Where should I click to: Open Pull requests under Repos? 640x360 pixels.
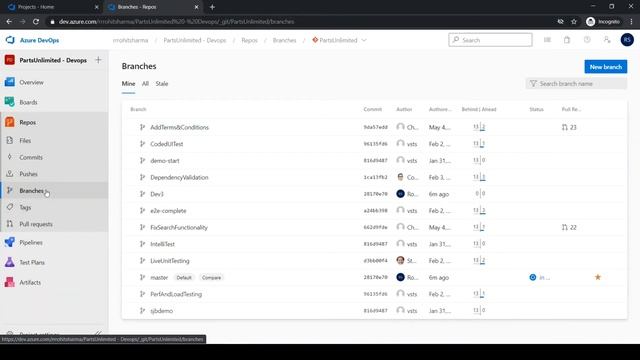pos(36,224)
